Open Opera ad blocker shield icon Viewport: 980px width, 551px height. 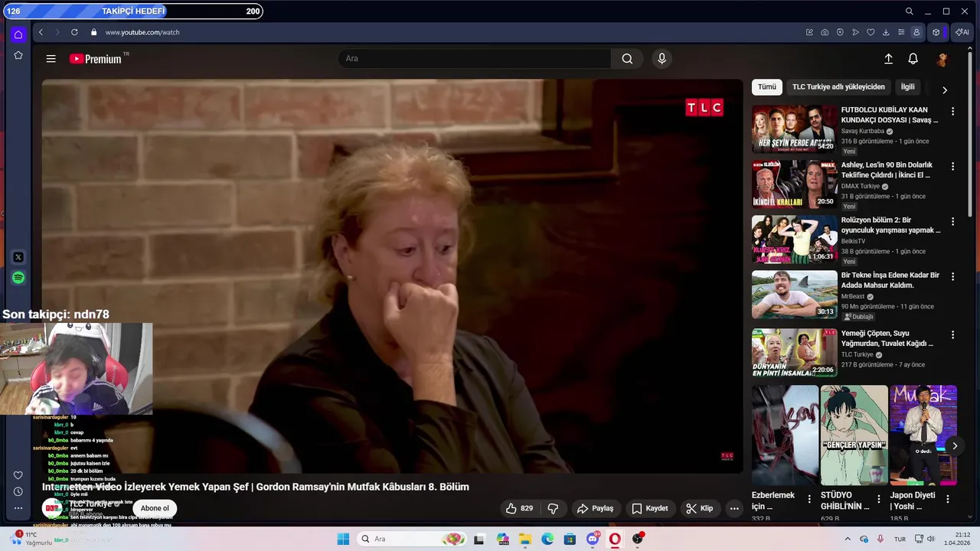click(840, 32)
